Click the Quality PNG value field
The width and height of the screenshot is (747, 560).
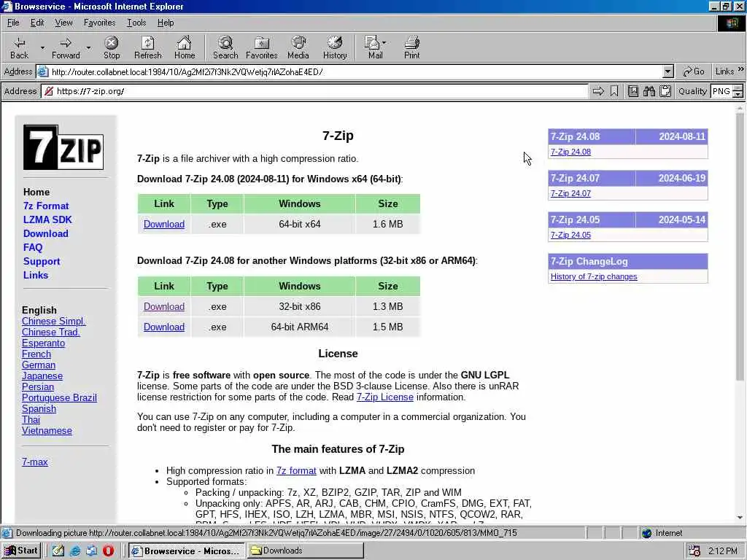coord(721,91)
